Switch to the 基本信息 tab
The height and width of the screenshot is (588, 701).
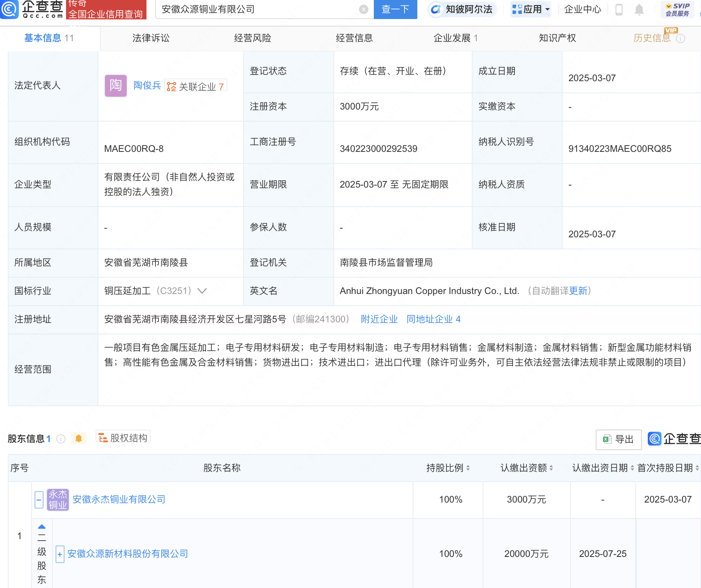click(49, 38)
